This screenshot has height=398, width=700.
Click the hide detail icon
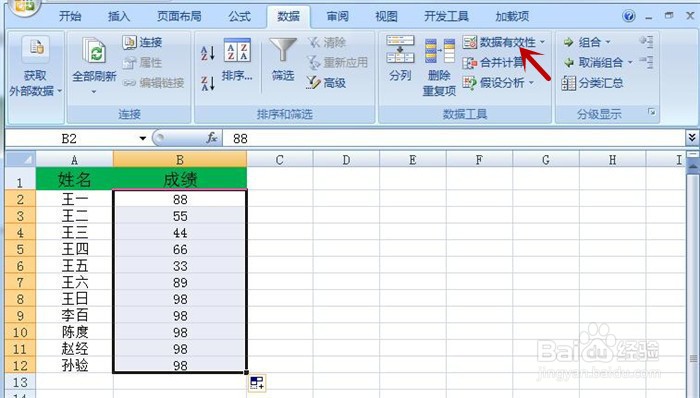coord(646,62)
